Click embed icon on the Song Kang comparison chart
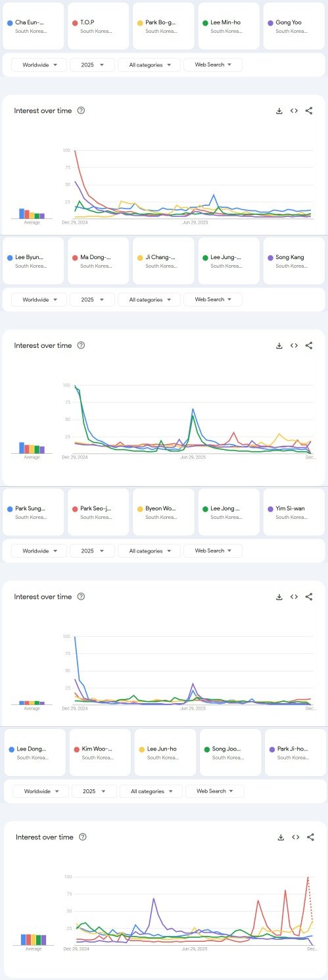 294,345
